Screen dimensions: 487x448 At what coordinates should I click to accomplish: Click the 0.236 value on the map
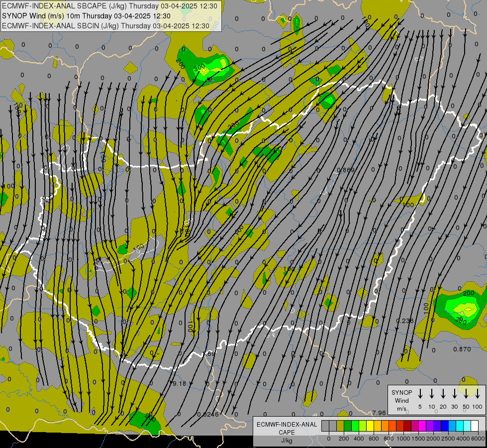pos(405,321)
